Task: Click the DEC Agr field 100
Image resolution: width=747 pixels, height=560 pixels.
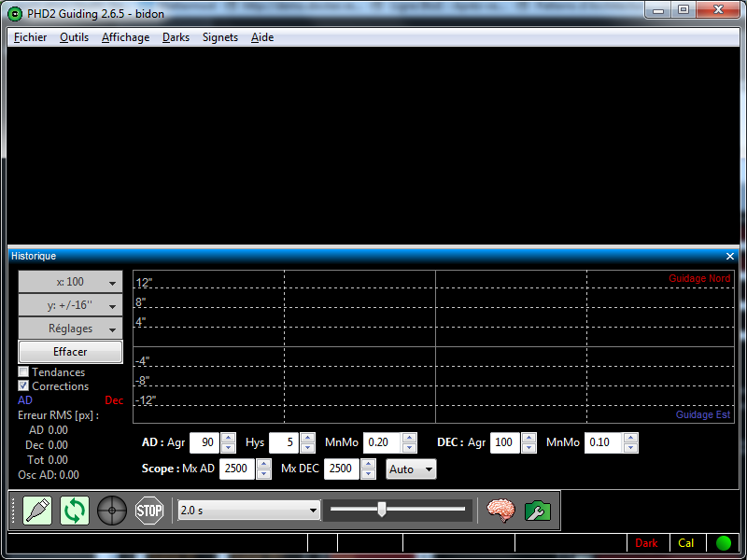Action: [x=505, y=442]
